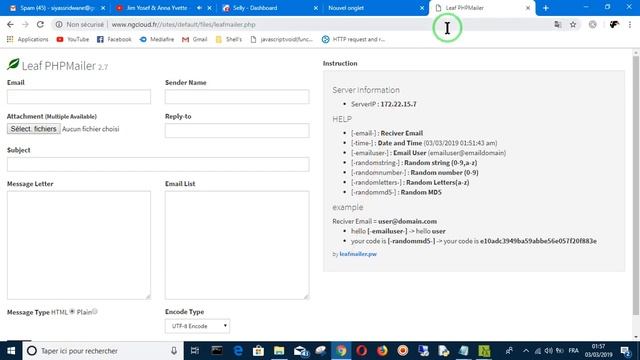The height and width of the screenshot is (360, 640).
Task: Click inside the Message Letter textarea
Action: click(x=79, y=245)
